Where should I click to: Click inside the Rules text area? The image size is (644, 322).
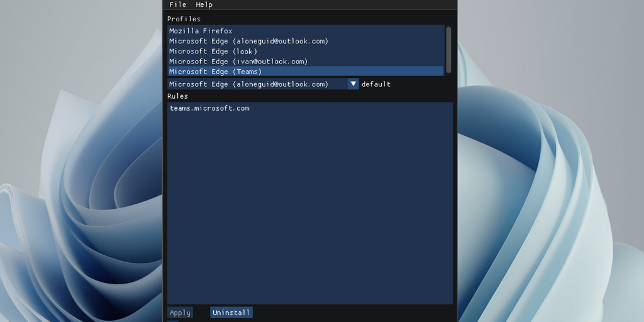309,203
